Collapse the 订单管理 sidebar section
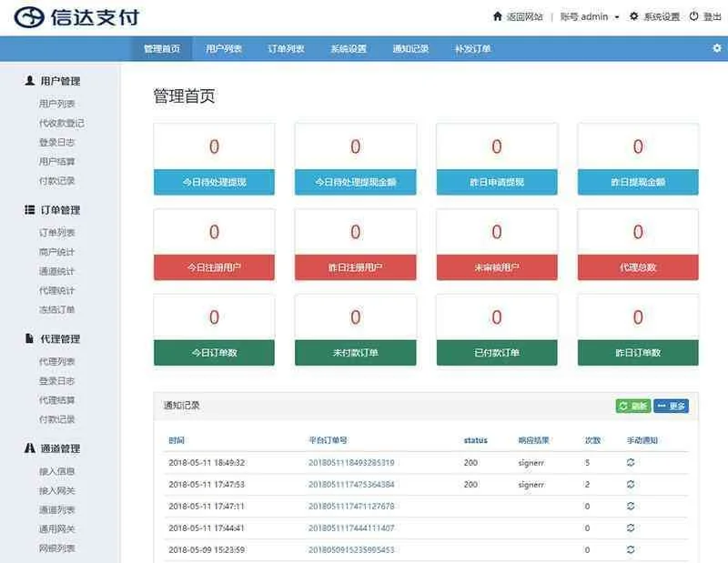The height and width of the screenshot is (563, 728). [x=52, y=210]
